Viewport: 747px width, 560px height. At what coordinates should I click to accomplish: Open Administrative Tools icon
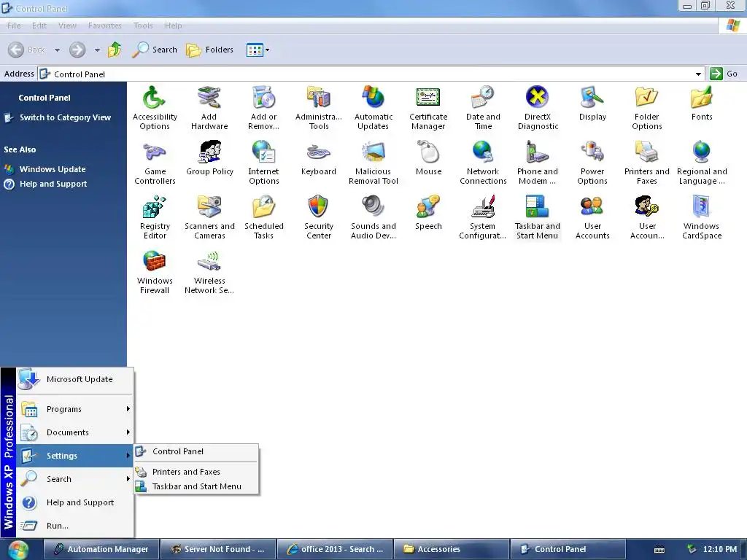point(319,108)
